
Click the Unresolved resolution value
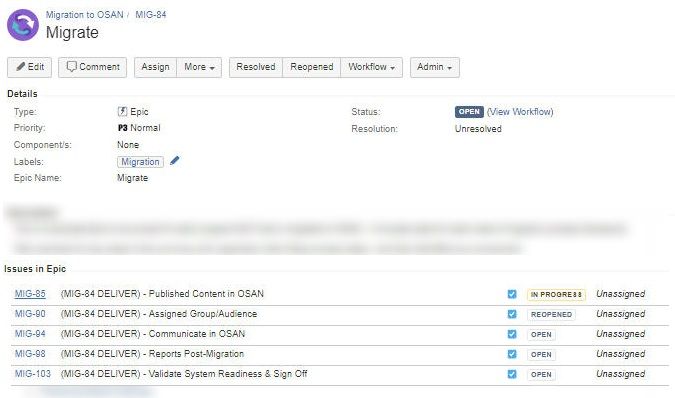pos(478,129)
